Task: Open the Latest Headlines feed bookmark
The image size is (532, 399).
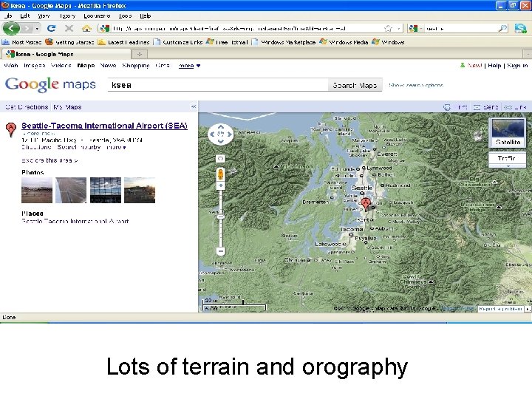Action: 124,42
